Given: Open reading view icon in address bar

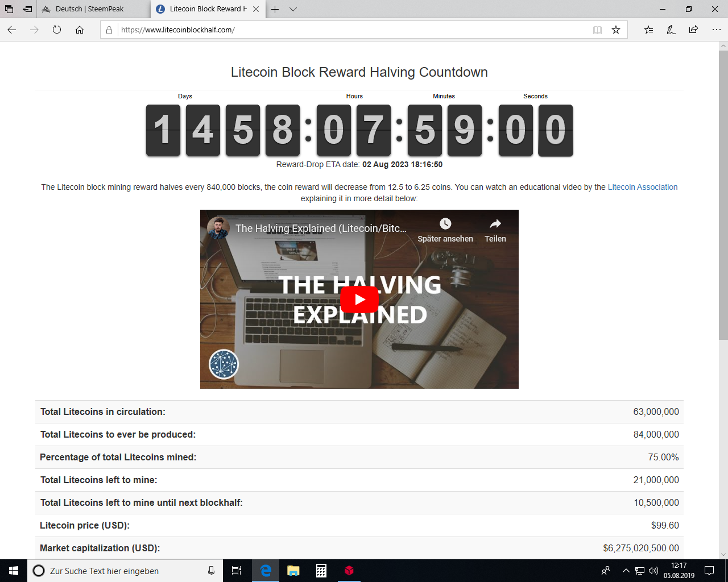Looking at the screenshot, I should (597, 30).
